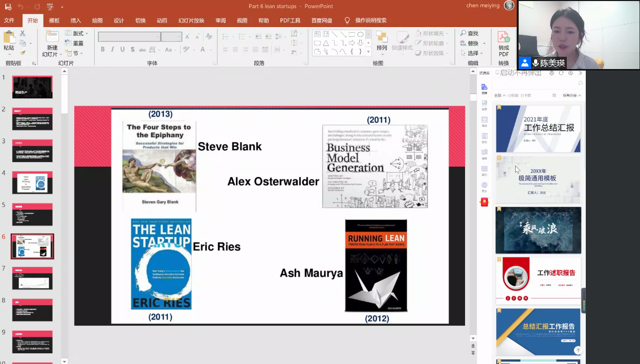Refresh the template panel header

[x=561, y=73]
